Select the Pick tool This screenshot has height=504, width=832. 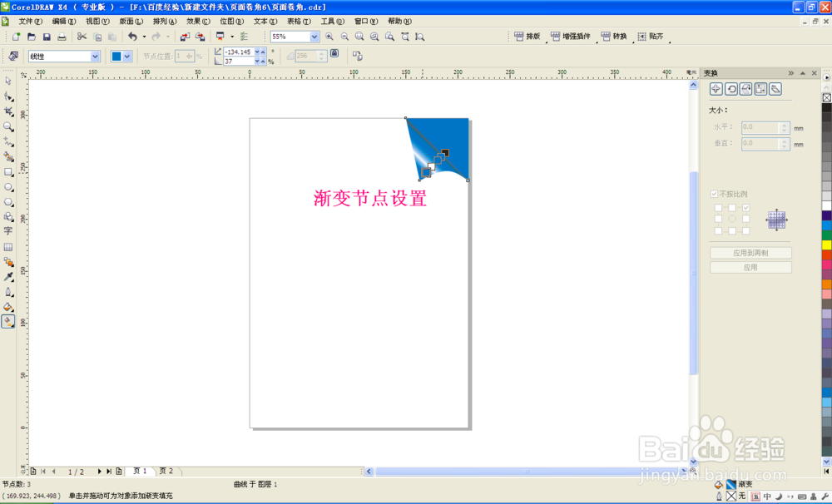(x=9, y=81)
